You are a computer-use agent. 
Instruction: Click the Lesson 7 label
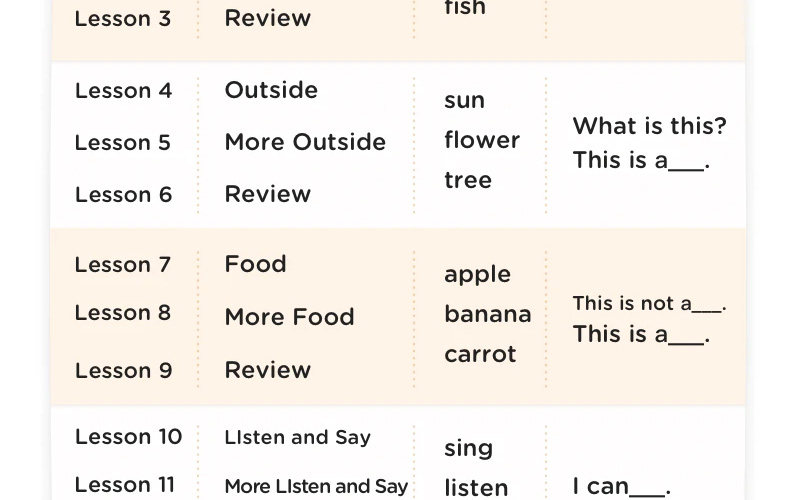coord(123,265)
